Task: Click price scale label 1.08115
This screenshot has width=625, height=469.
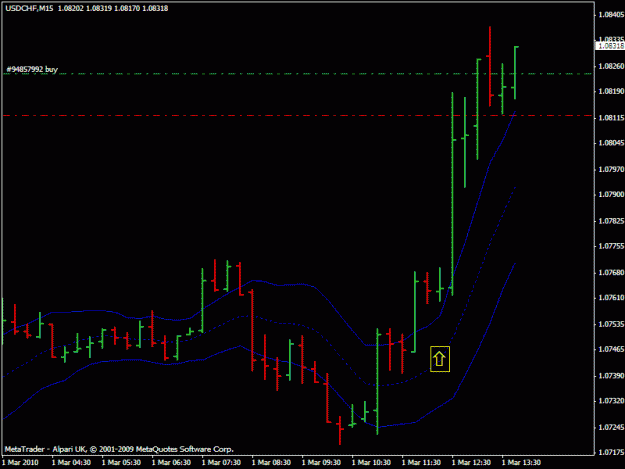Action: coord(611,118)
